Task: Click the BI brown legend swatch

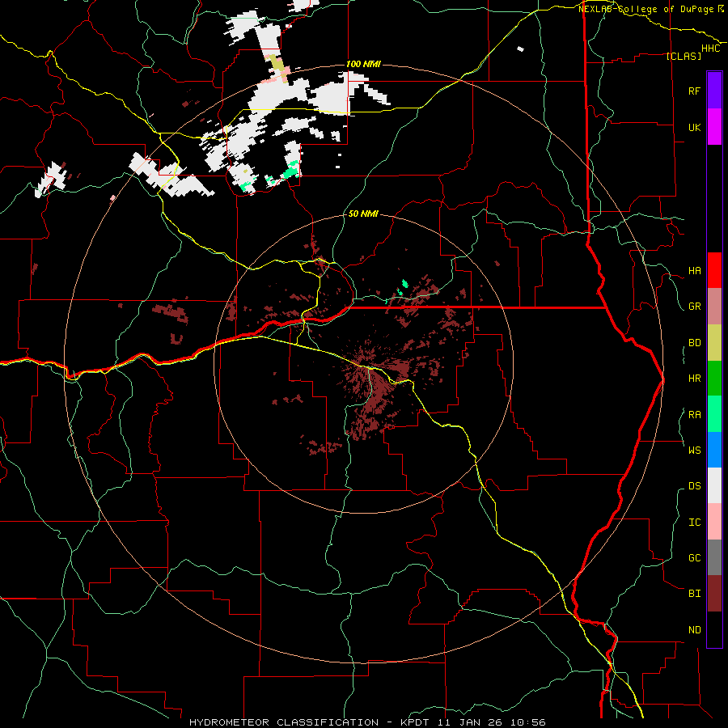Action: click(x=714, y=594)
